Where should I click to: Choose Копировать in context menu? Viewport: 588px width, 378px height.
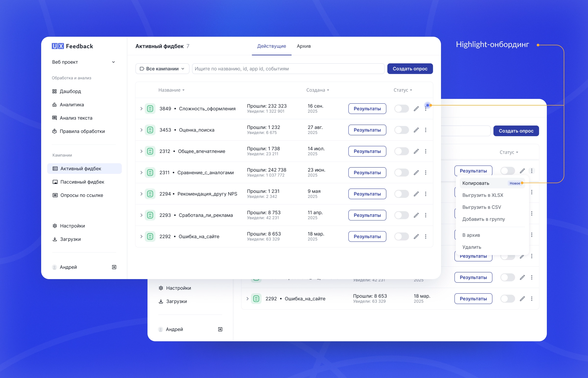point(492,183)
